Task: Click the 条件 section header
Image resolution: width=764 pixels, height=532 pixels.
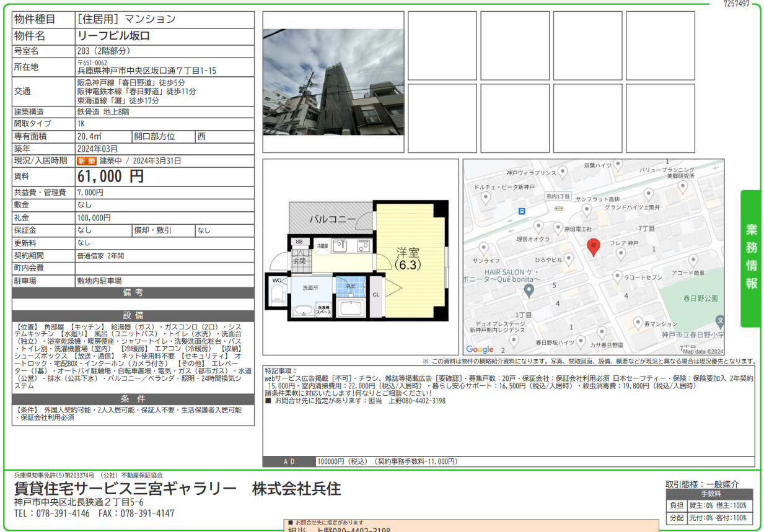Action: 133,398
